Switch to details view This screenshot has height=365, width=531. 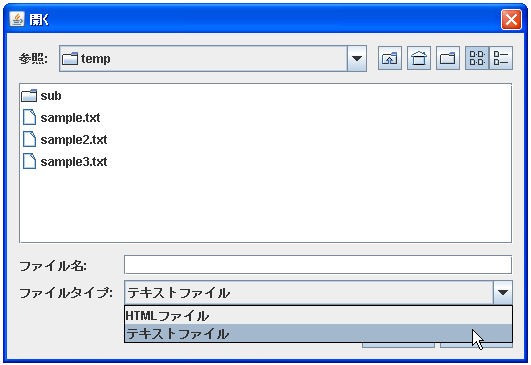coord(501,58)
